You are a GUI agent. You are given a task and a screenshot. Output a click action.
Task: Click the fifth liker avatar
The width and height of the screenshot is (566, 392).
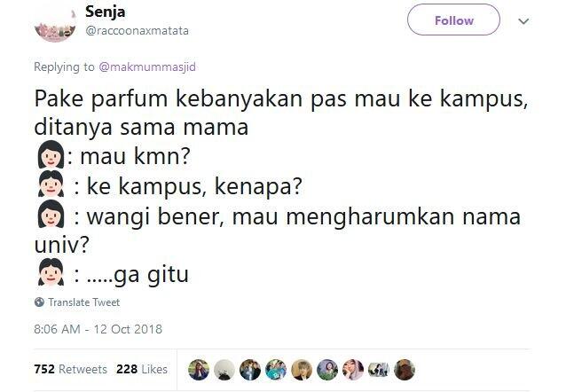click(x=302, y=369)
